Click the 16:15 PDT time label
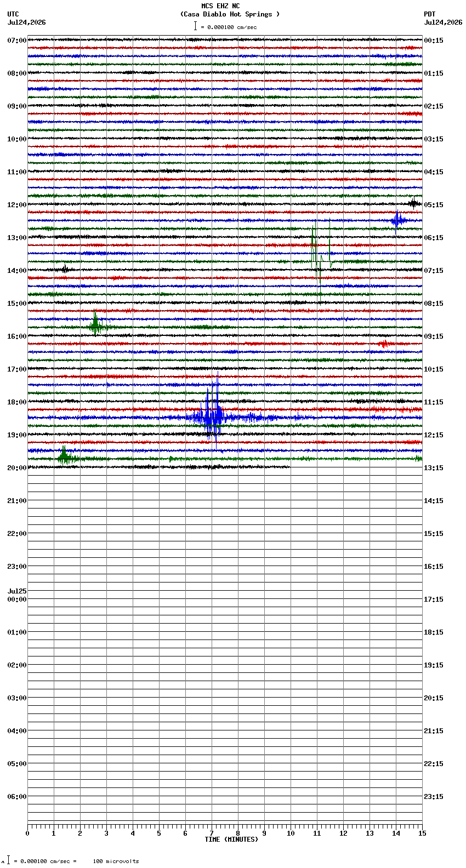 tap(434, 567)
